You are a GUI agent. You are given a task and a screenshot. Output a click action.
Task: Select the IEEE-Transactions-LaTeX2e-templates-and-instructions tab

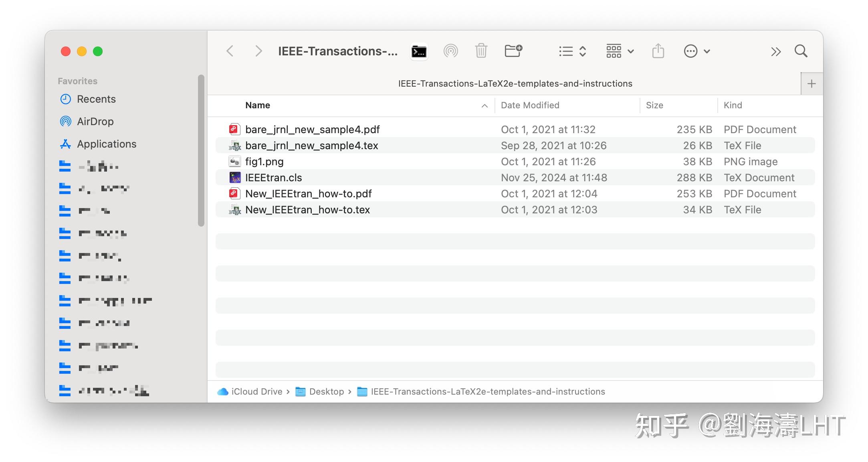point(515,84)
